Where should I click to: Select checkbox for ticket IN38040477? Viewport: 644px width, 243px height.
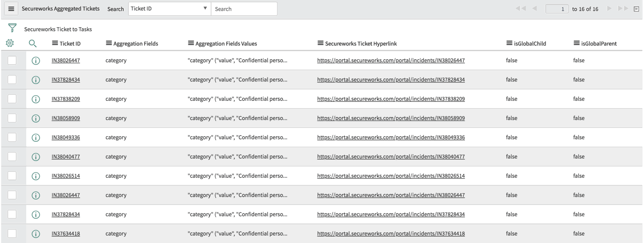(12, 157)
